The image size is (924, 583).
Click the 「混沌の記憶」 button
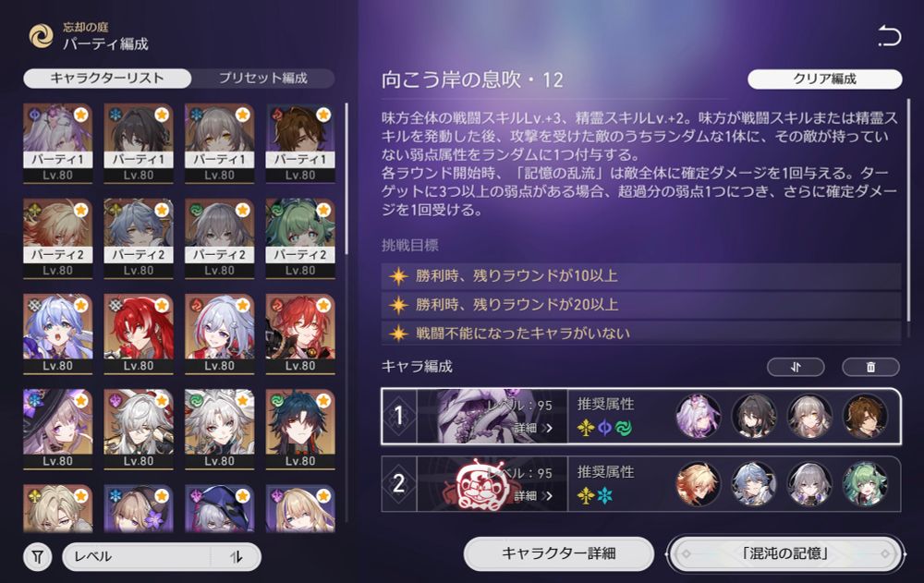785,553
